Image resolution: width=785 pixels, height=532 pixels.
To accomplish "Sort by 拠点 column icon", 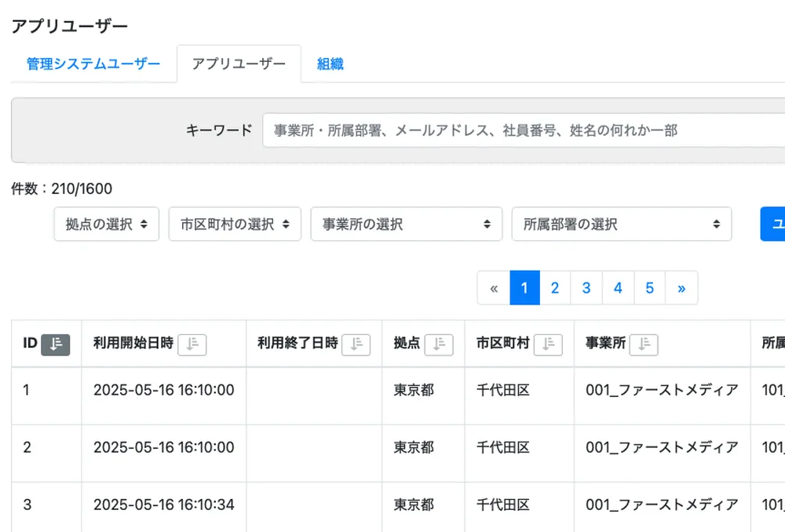I will pyautogui.click(x=439, y=344).
